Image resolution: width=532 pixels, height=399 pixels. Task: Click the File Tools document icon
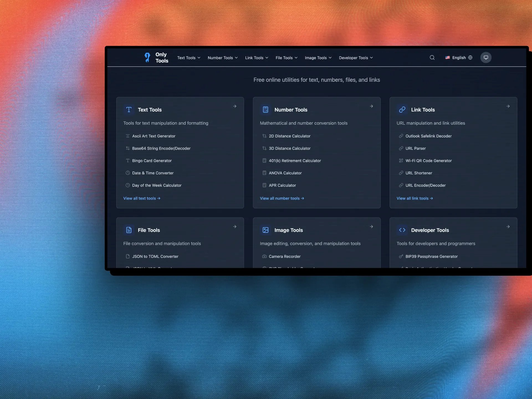click(x=129, y=230)
